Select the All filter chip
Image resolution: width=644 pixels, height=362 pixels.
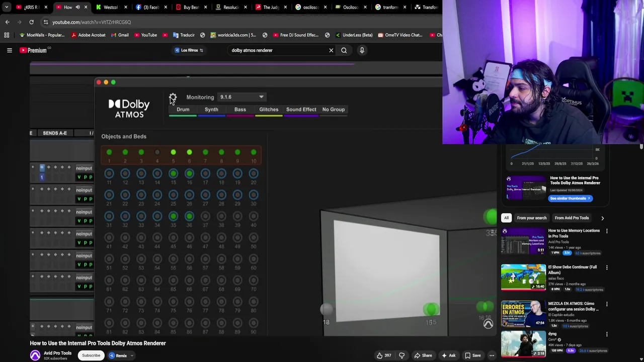tap(506, 218)
